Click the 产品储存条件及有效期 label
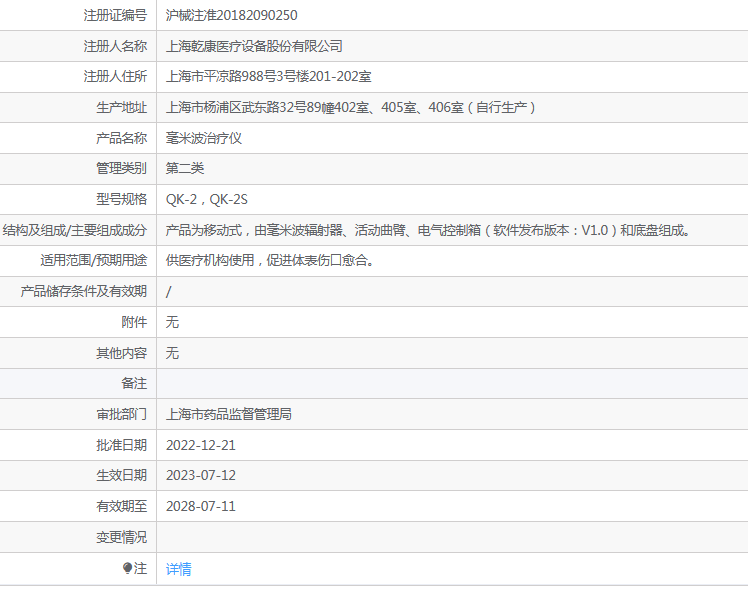The width and height of the screenshot is (748, 597). click(x=83, y=292)
